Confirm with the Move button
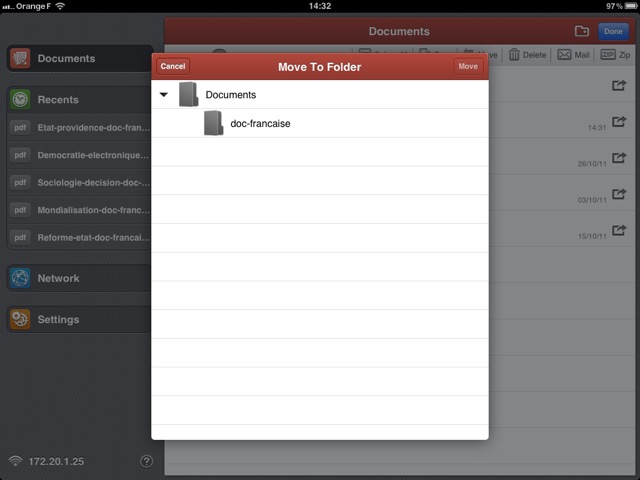This screenshot has width=640, height=480. [x=467, y=67]
